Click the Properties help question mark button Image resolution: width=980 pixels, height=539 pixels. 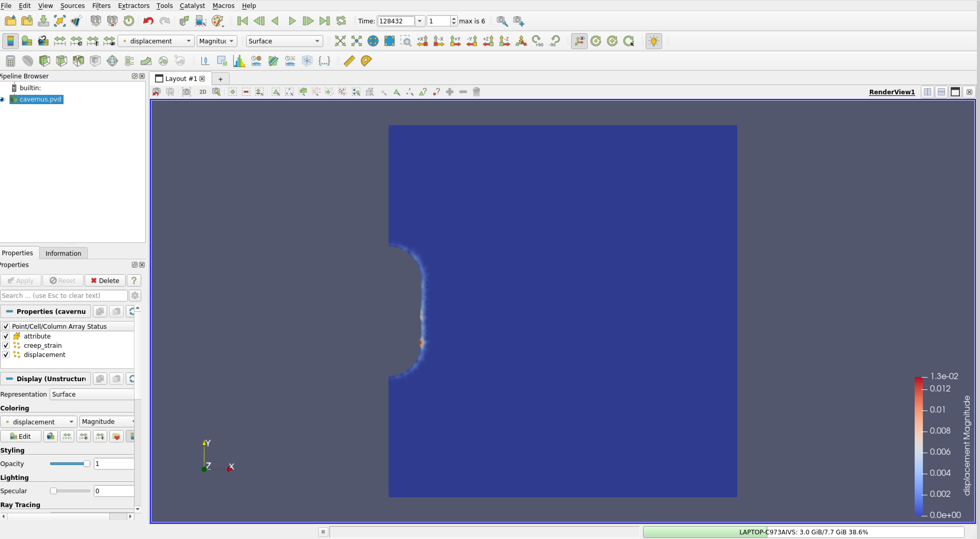coord(134,280)
